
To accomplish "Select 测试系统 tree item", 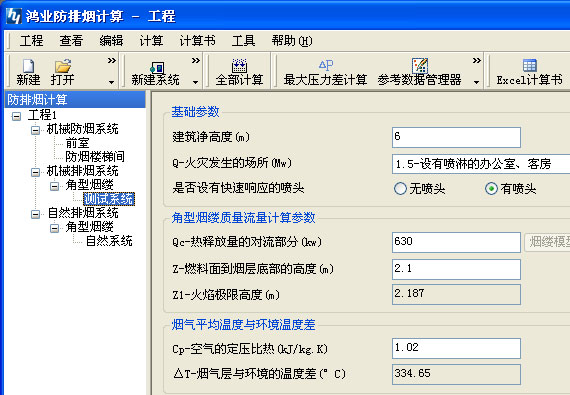I will pyautogui.click(x=109, y=199).
